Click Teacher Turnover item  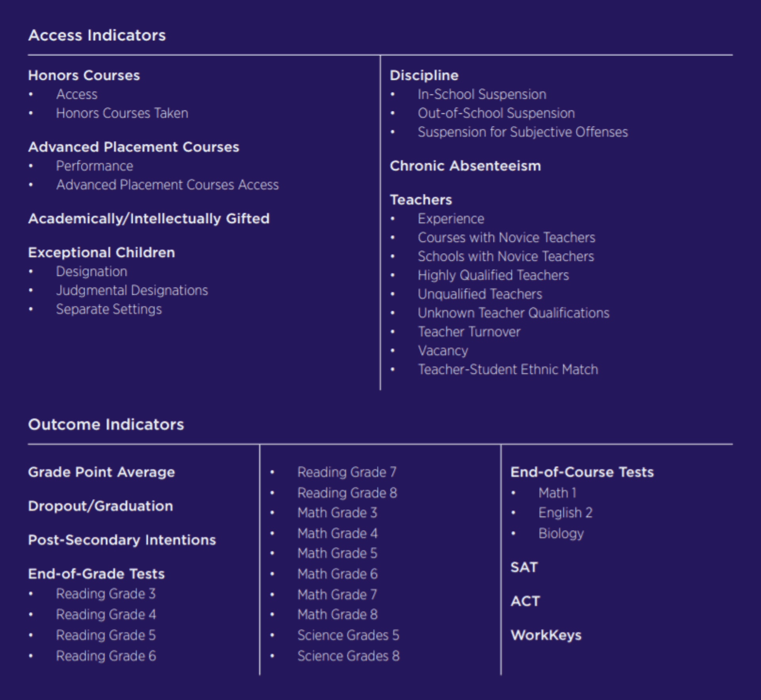pos(469,332)
